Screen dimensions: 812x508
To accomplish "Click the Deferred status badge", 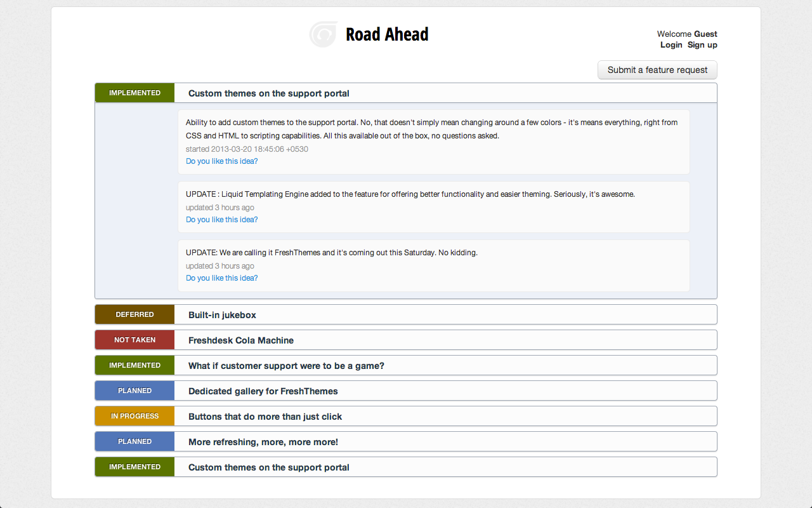I will pyautogui.click(x=134, y=314).
